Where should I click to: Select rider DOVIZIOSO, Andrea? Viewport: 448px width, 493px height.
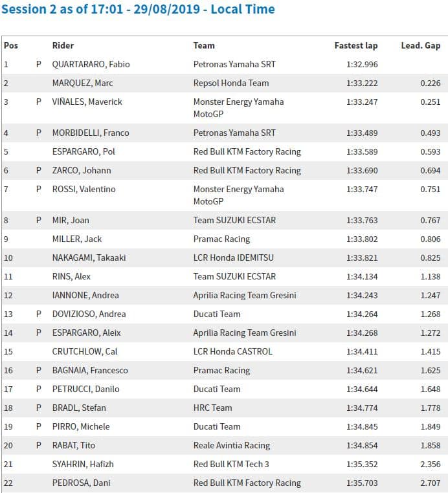tap(89, 314)
